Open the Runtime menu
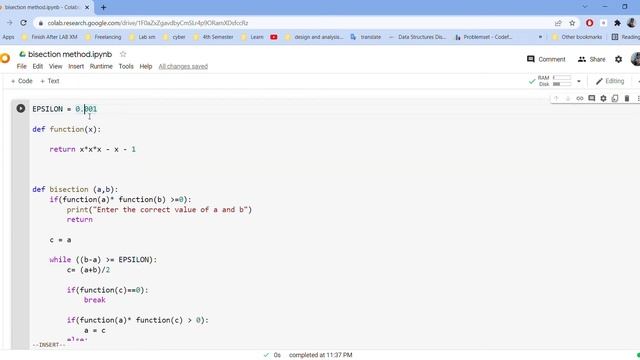The width and height of the screenshot is (640, 360). point(101,66)
